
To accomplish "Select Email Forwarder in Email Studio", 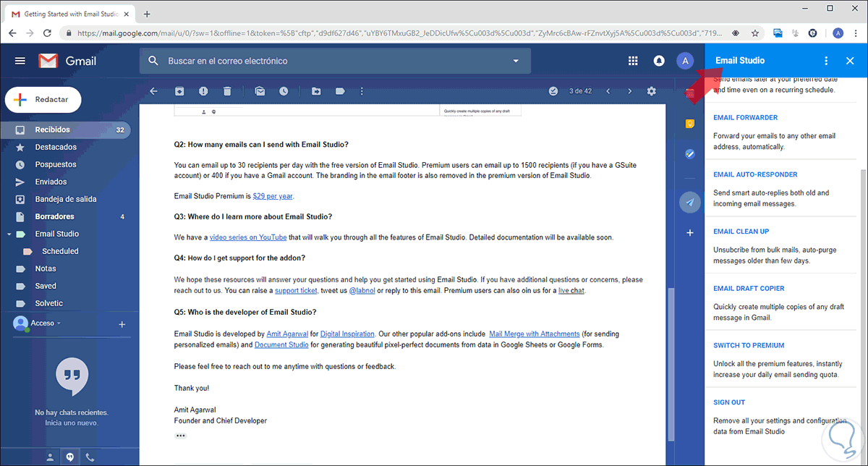I will click(746, 117).
